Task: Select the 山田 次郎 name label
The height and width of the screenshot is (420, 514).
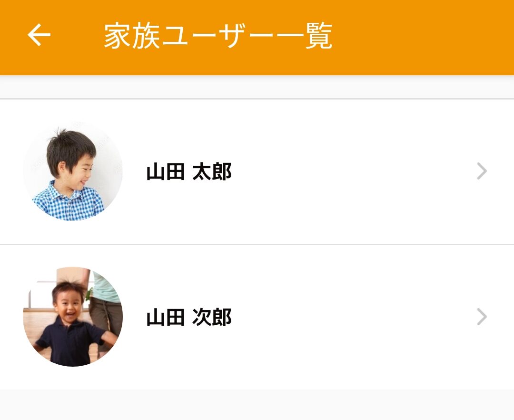Action: point(189,318)
